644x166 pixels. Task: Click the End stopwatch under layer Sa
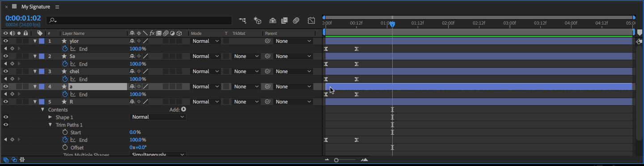(65, 64)
